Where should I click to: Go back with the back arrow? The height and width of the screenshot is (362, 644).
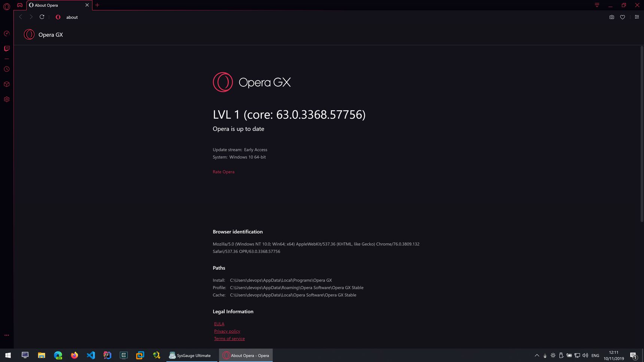point(21,17)
